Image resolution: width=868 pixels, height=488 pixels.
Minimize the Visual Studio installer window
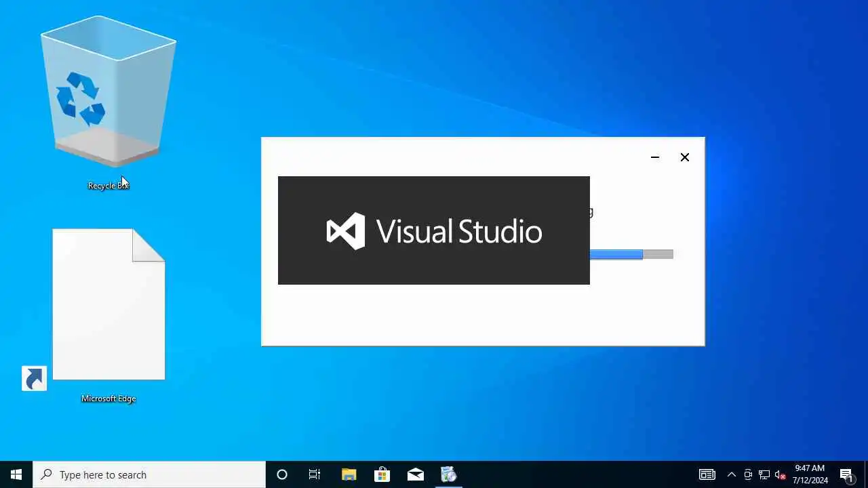coord(655,157)
